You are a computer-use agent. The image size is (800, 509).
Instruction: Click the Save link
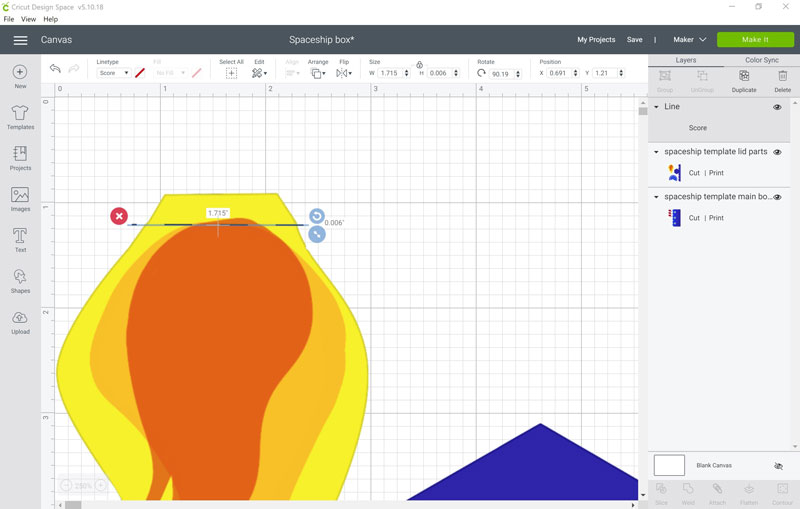(x=635, y=40)
